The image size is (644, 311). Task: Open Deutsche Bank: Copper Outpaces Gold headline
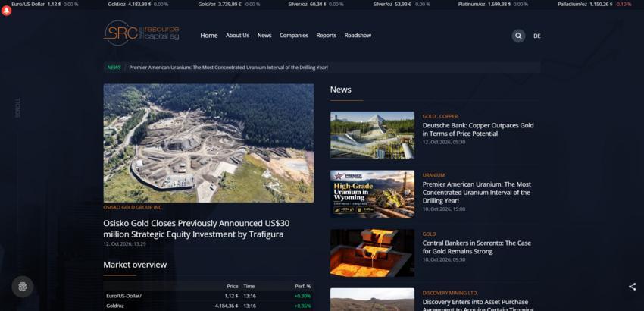pos(478,130)
